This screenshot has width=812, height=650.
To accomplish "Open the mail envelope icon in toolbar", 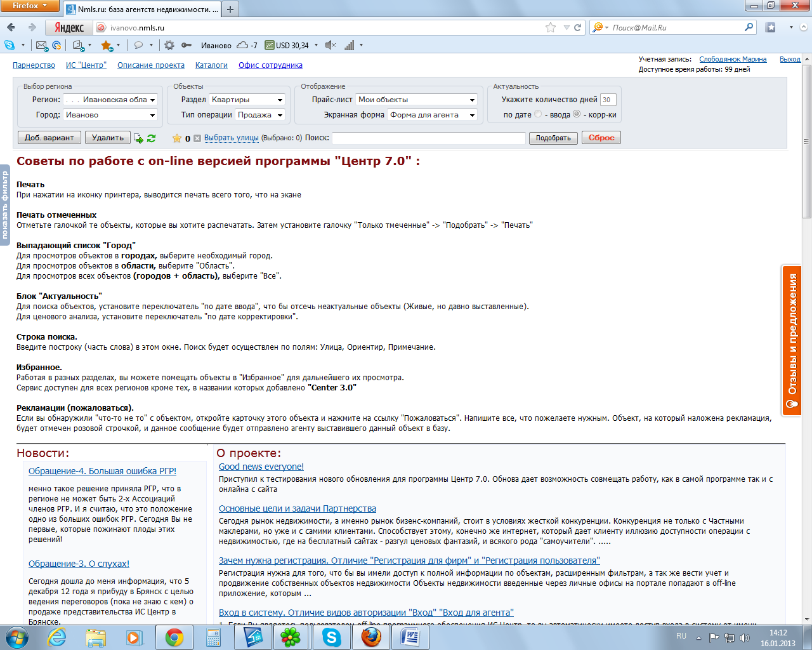I will [x=41, y=45].
